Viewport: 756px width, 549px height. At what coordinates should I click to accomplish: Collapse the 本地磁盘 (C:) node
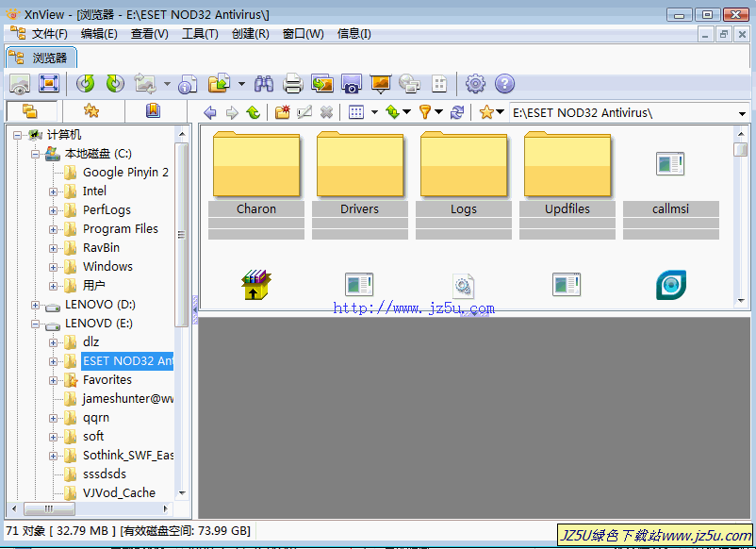[35, 155]
